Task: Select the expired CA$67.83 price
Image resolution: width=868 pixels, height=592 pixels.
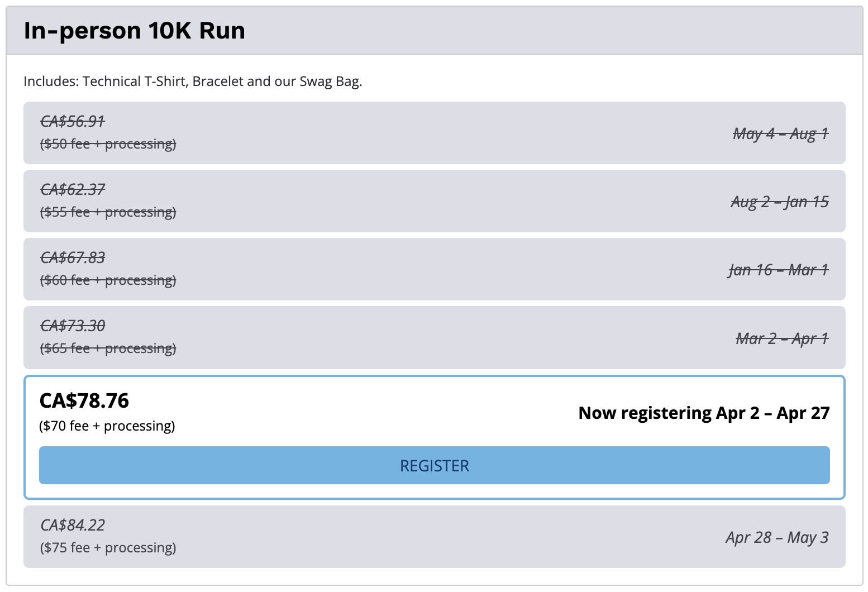Action: (73, 257)
